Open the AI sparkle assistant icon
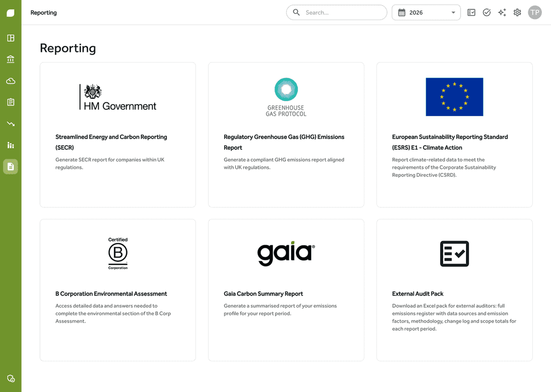This screenshot has width=551, height=392. (502, 12)
